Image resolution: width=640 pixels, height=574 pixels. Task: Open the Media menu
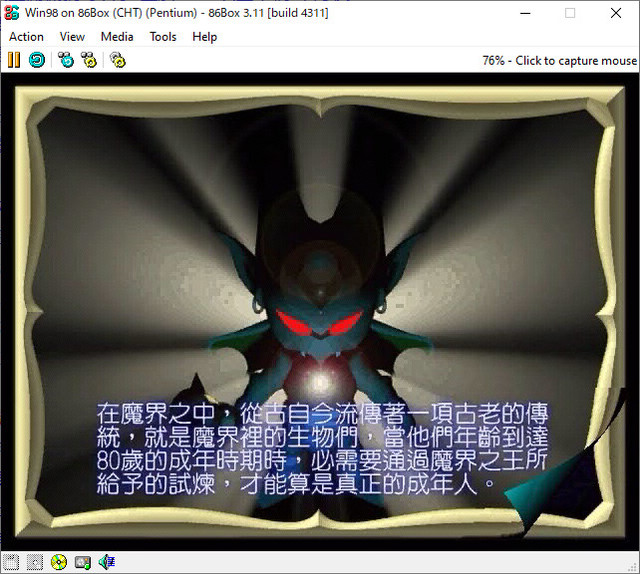(117, 37)
